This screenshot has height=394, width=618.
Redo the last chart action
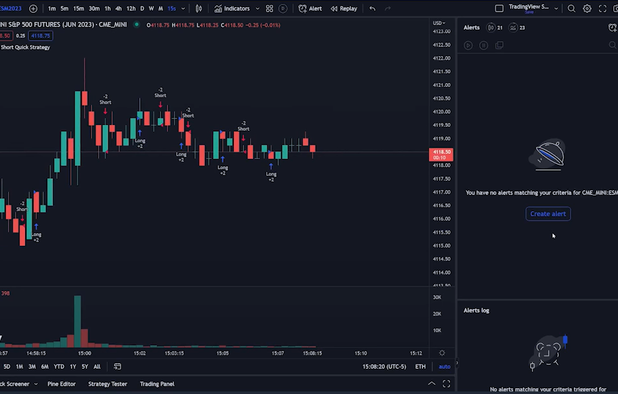(x=388, y=8)
